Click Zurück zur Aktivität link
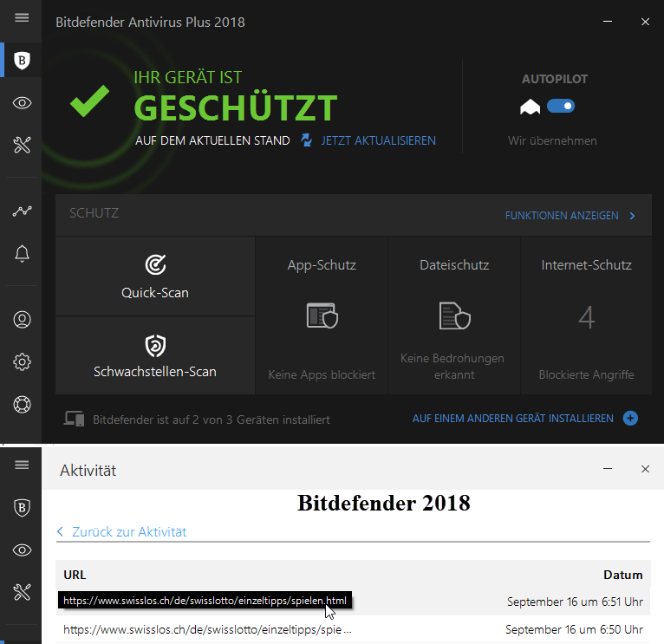Image resolution: width=664 pixels, height=644 pixels. coord(129,532)
